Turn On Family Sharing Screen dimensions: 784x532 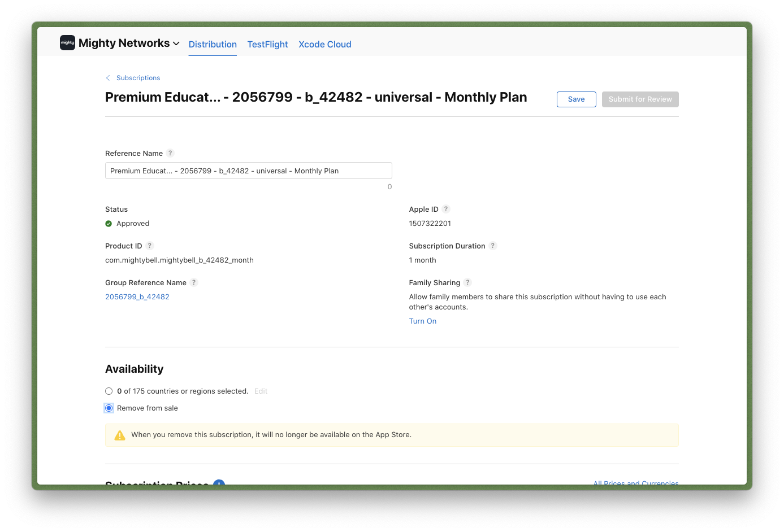pyautogui.click(x=422, y=321)
